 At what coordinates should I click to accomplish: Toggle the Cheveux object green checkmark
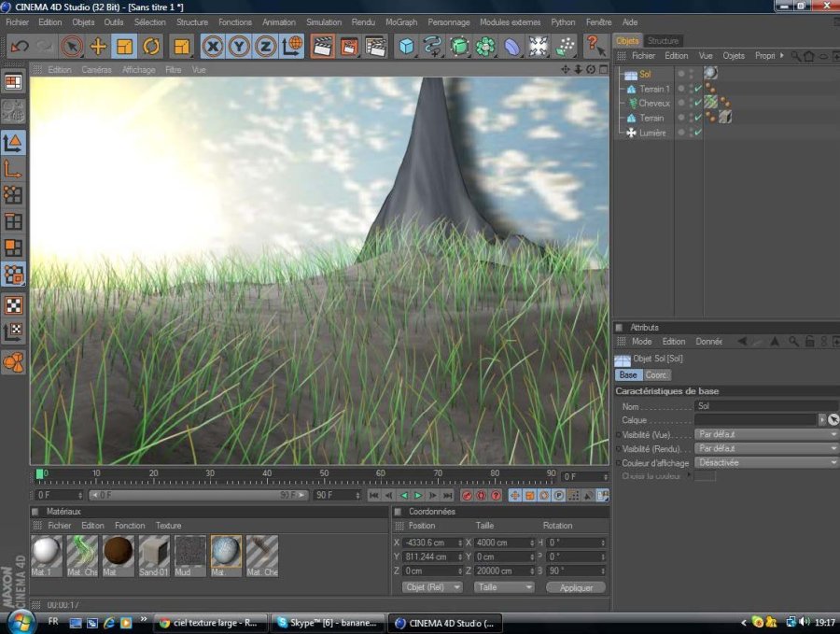(x=698, y=103)
